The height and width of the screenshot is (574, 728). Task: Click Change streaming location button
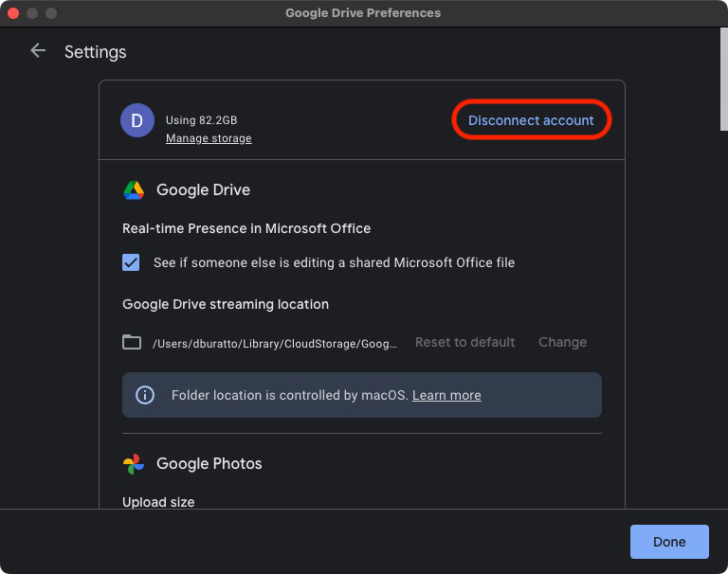(x=562, y=343)
